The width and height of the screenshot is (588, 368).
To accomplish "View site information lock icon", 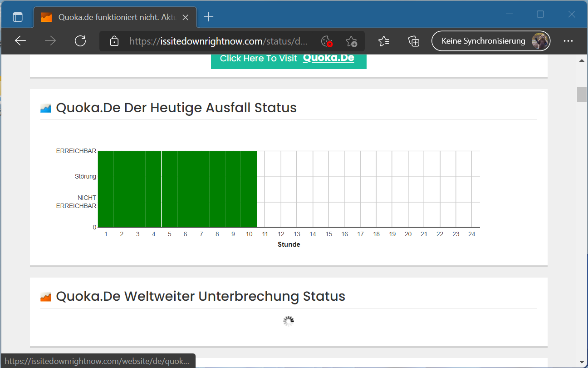I will [x=114, y=41].
